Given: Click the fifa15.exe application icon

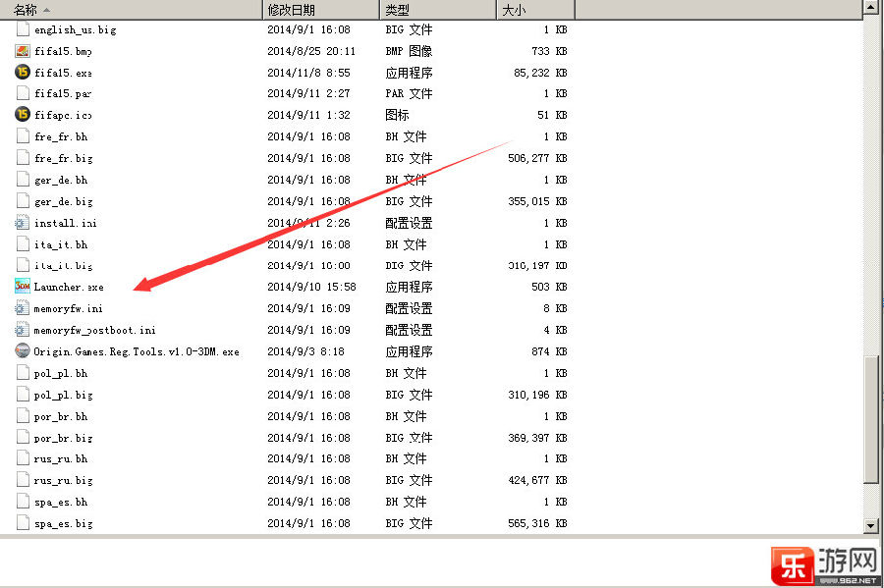Looking at the screenshot, I should pos(23,72).
